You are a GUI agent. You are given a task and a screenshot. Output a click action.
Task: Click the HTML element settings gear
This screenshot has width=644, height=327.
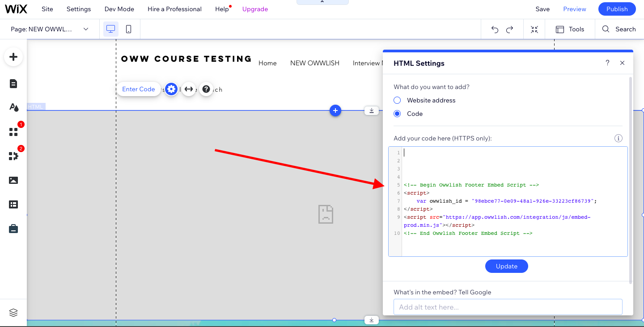[171, 89]
